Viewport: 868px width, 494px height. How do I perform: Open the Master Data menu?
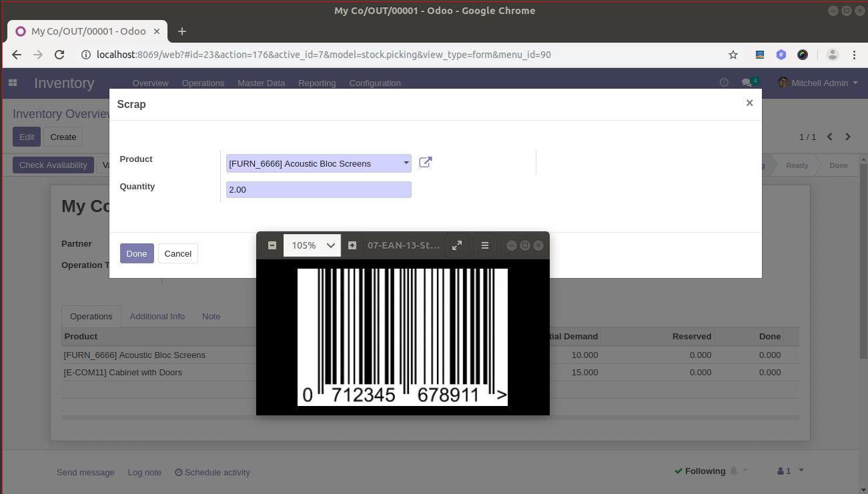click(262, 83)
